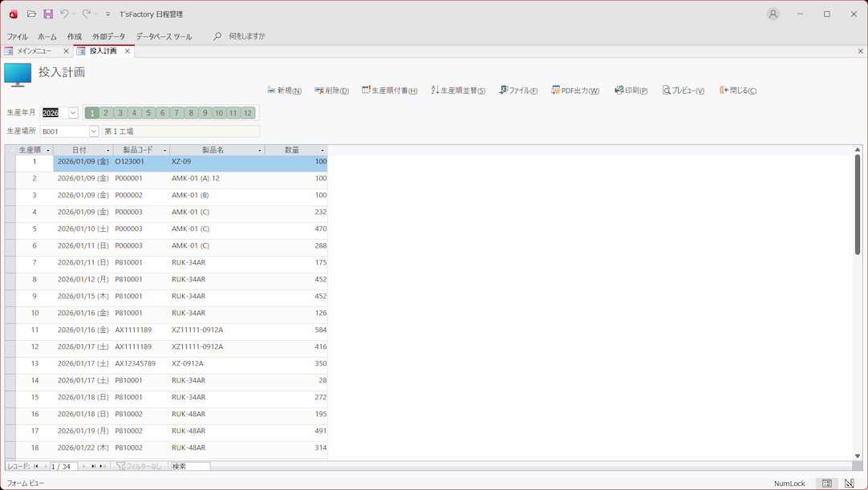Click the 削除 (Delete) toolbar icon
This screenshot has height=490, width=868.
(x=319, y=91)
